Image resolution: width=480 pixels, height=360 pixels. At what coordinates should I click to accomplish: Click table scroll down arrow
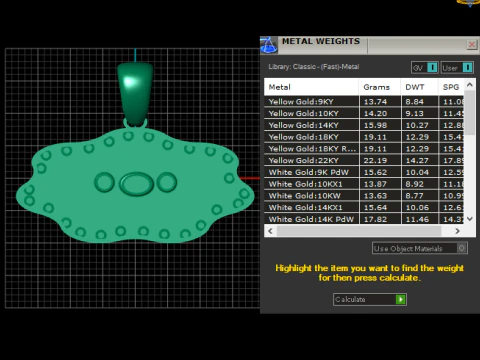[470, 219]
